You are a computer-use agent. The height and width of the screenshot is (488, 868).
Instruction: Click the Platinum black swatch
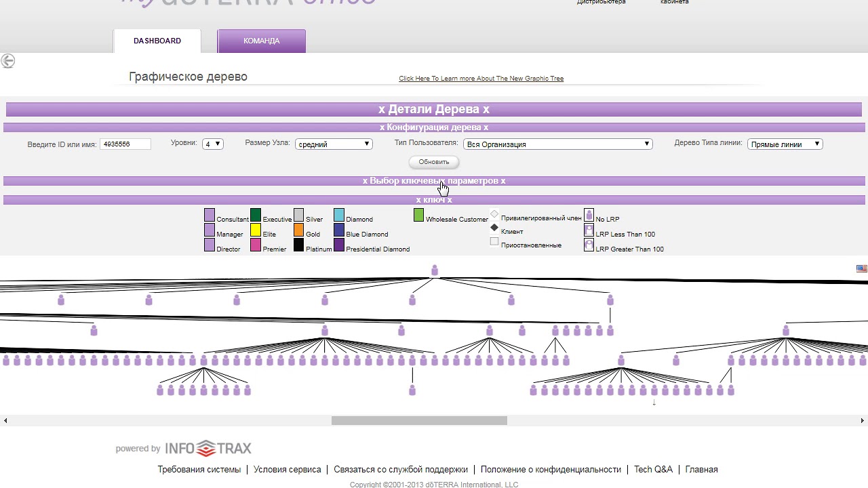coord(298,245)
